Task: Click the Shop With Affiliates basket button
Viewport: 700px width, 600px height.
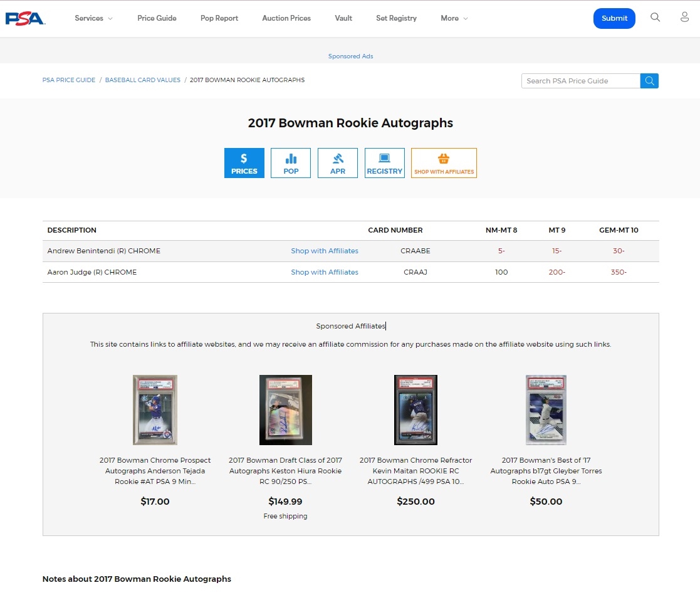Action: click(x=444, y=163)
